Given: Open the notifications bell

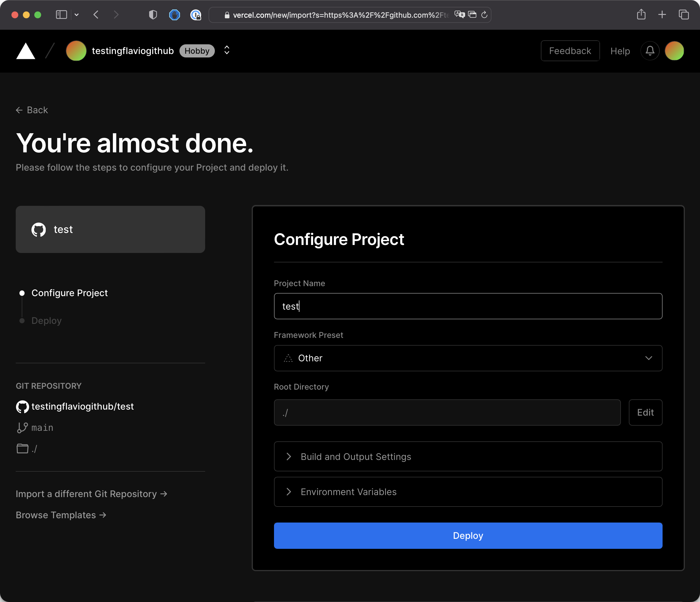Looking at the screenshot, I should pyautogui.click(x=650, y=51).
